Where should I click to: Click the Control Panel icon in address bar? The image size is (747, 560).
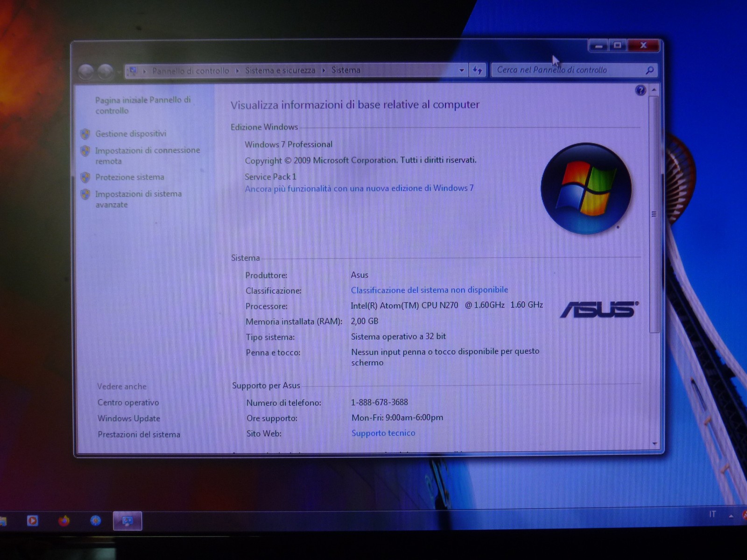pos(133,70)
